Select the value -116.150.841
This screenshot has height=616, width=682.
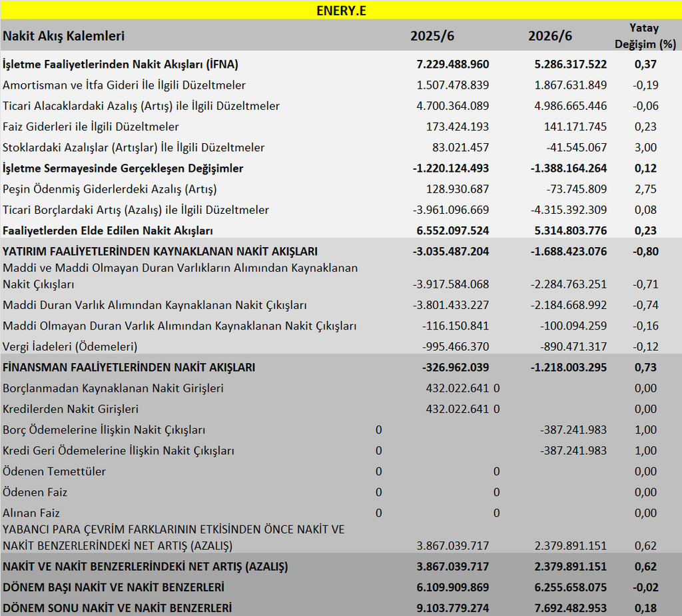(x=456, y=326)
